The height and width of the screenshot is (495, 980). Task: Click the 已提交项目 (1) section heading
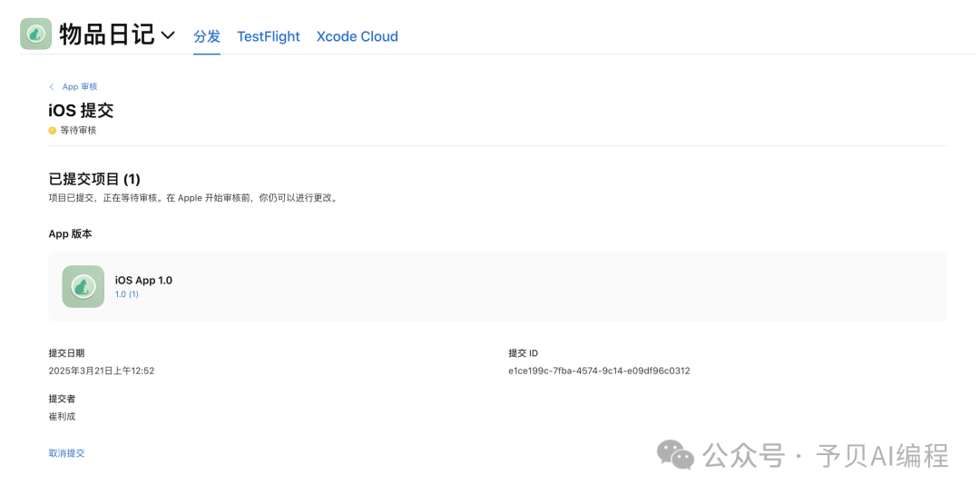pos(94,179)
